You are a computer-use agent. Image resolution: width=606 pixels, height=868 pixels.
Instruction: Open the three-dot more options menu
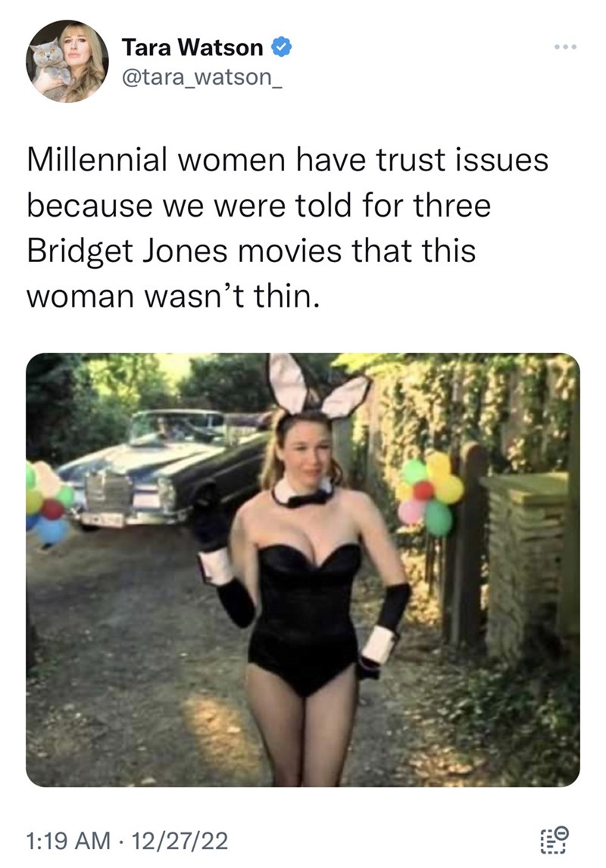(566, 47)
